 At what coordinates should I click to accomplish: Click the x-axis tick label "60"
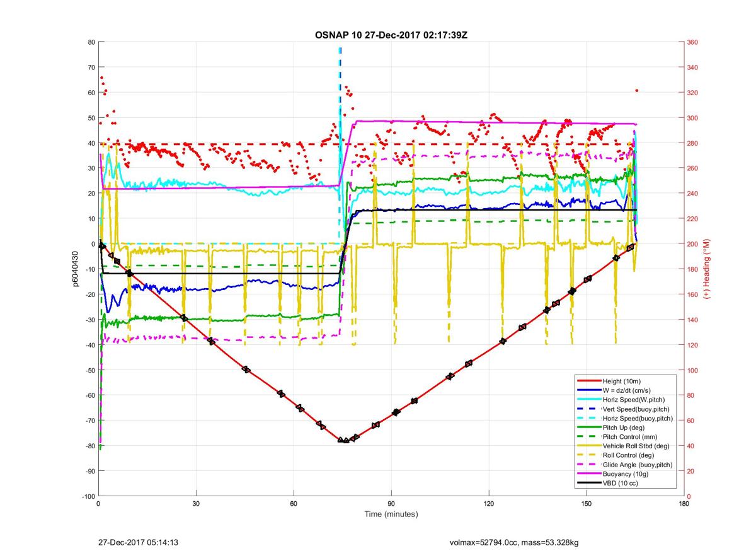pos(294,504)
